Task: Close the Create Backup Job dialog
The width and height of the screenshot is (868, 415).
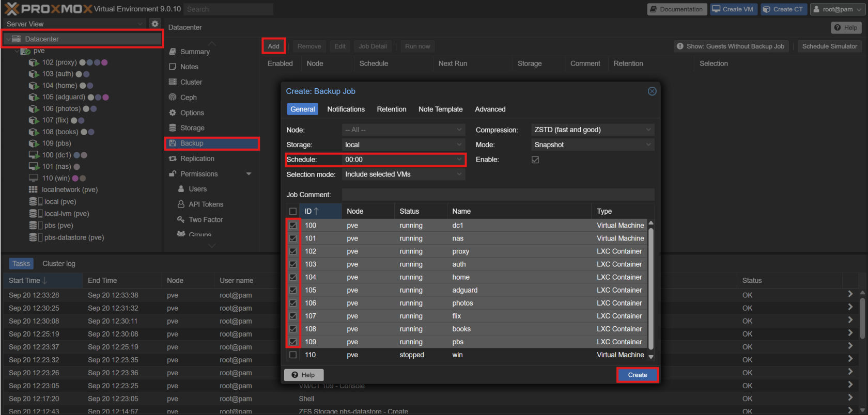Action: tap(652, 91)
